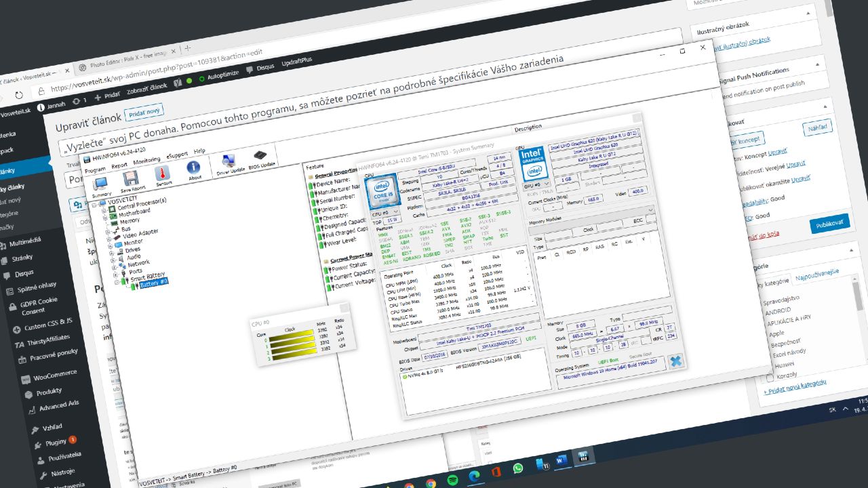Open the HWiNFO Program menu
The height and width of the screenshot is (488, 868).
point(95,169)
